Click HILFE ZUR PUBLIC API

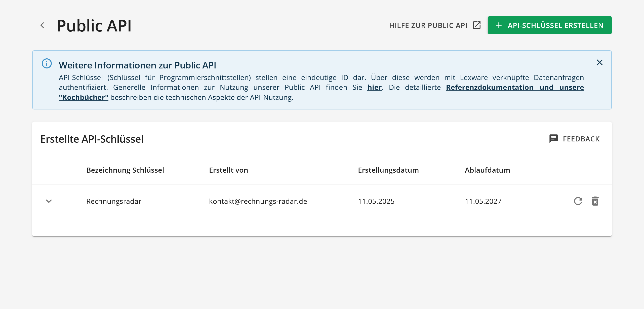(x=428, y=25)
